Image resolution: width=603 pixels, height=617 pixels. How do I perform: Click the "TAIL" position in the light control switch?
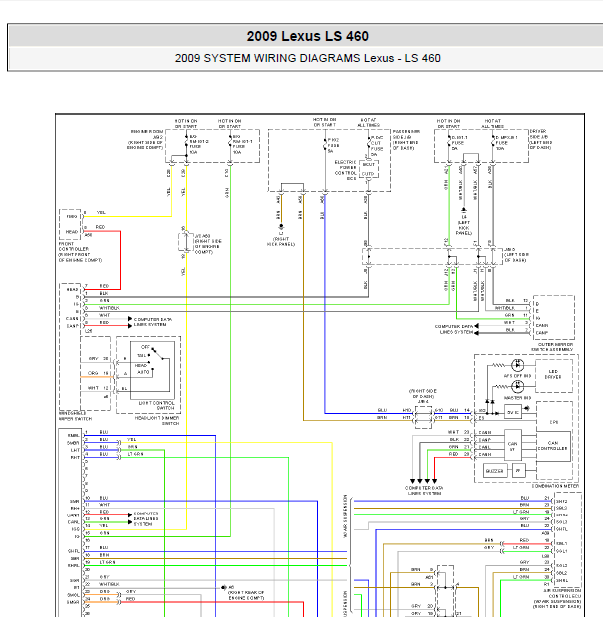click(142, 355)
